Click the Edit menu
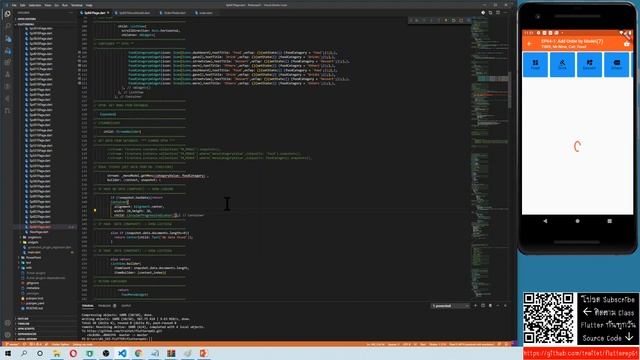The width and height of the screenshot is (640, 360). pos(23,5)
